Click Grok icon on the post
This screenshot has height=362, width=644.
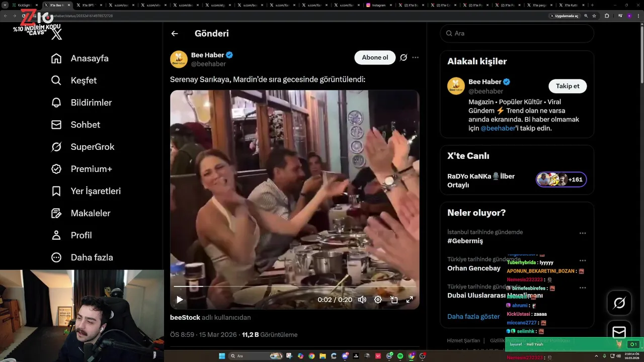pos(404,57)
